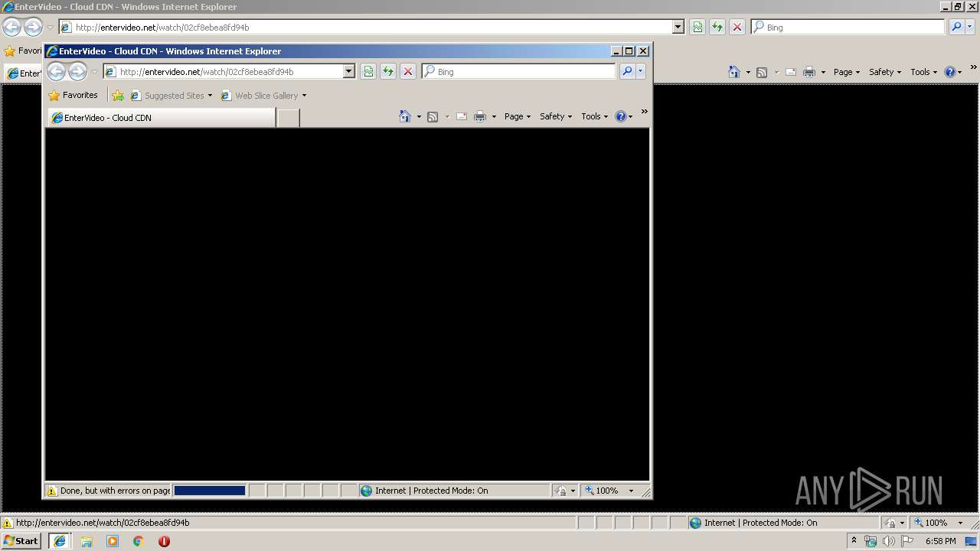Expand command bar chevron in front window
The image size is (980, 551).
coord(644,112)
